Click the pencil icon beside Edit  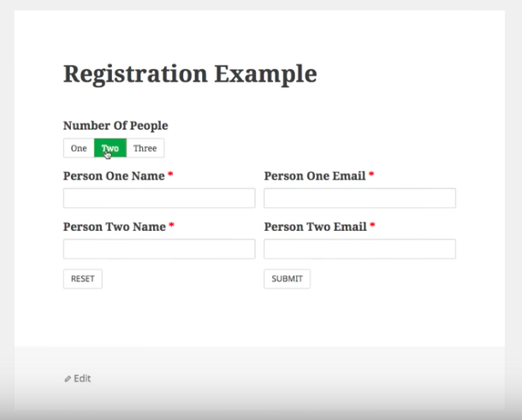(68, 378)
